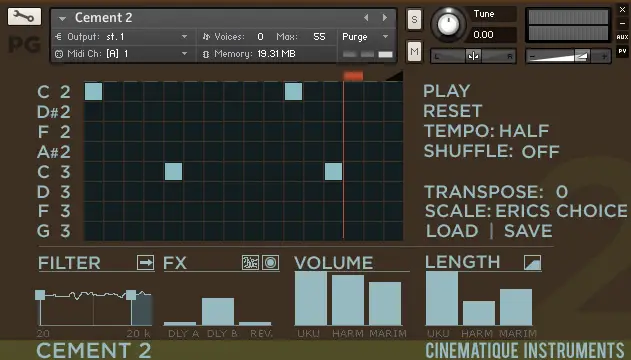Click the CINEMATIQUE INSTRUMENTS logo text
This screenshot has height=360, width=631.
coord(525,350)
